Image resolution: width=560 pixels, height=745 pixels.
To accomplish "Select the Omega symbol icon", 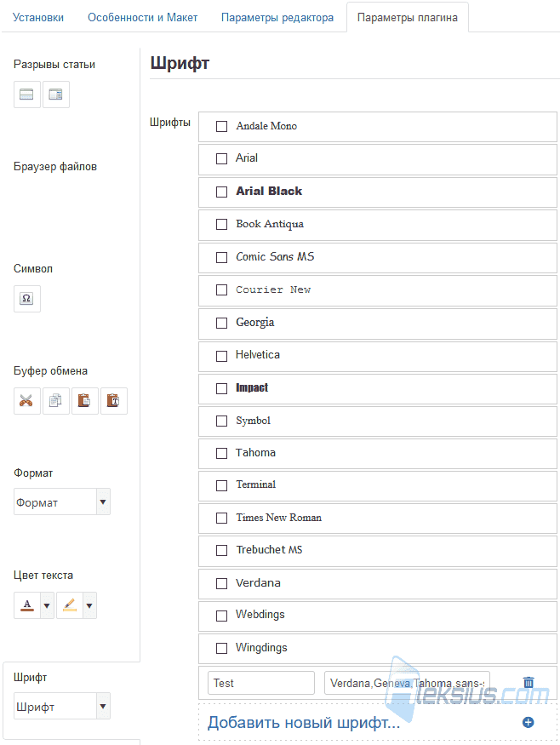I will (x=26, y=298).
